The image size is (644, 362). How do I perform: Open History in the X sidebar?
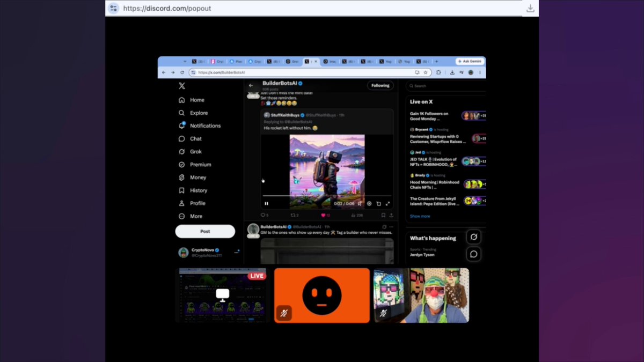(x=193, y=190)
